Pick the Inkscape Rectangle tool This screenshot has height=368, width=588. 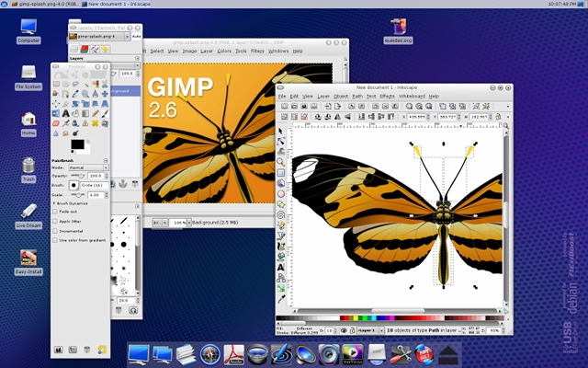pyautogui.click(x=280, y=173)
